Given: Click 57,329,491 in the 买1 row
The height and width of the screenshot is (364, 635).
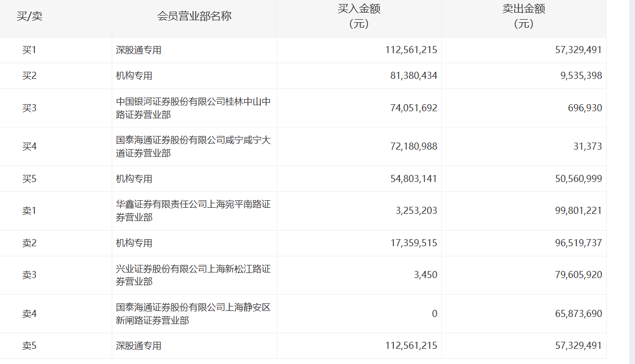Looking at the screenshot, I should tap(578, 50).
